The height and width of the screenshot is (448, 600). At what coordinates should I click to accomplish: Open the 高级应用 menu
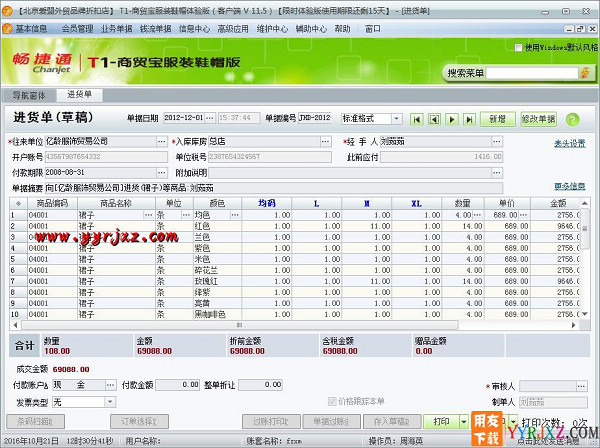pyautogui.click(x=233, y=29)
